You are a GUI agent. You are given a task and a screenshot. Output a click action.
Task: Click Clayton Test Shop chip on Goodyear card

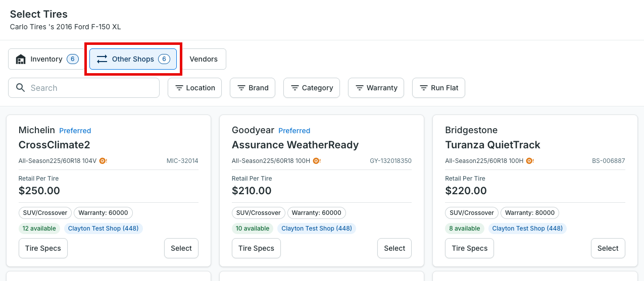pyautogui.click(x=317, y=229)
